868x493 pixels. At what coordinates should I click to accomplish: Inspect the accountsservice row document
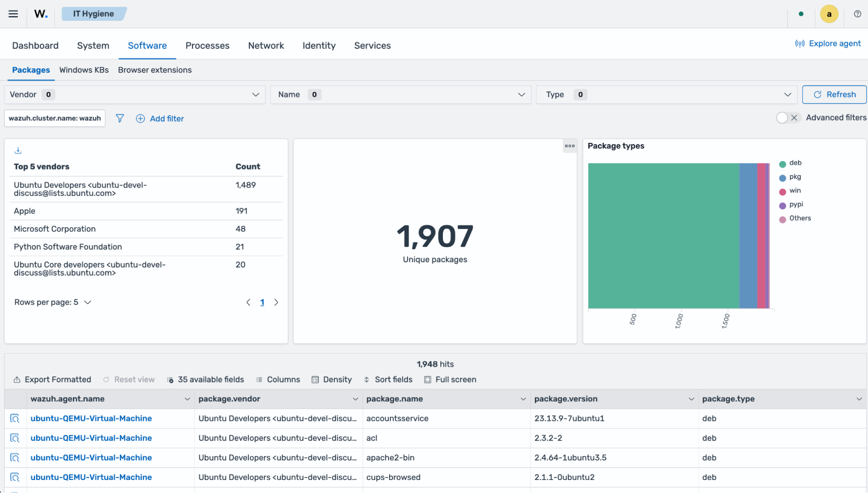(x=15, y=418)
